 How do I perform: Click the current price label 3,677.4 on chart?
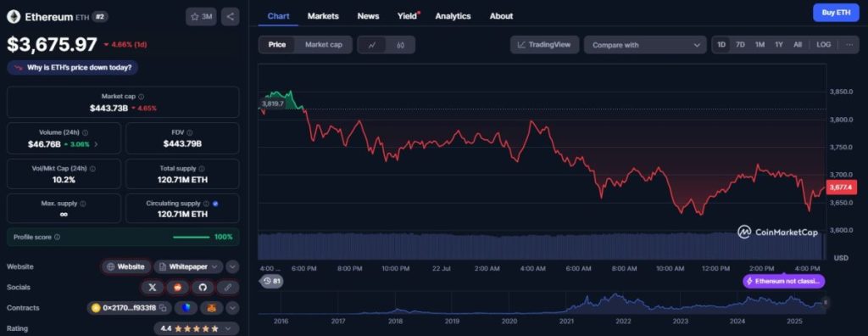pyautogui.click(x=842, y=188)
